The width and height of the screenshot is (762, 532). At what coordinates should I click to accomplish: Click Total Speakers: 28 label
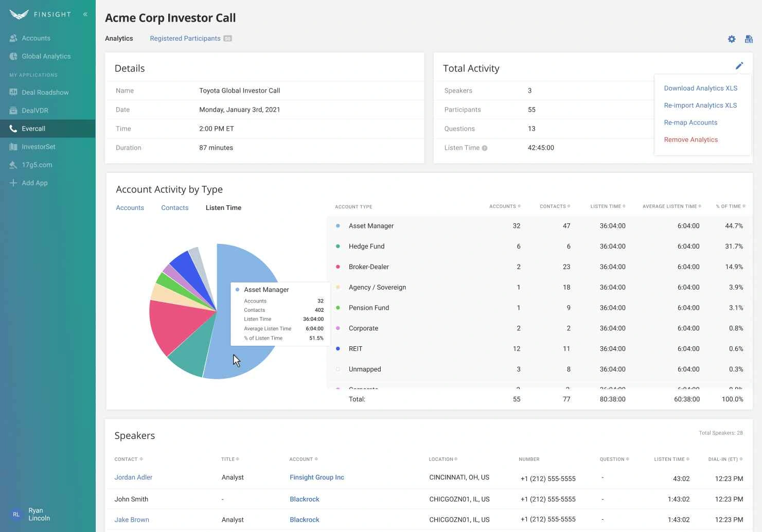pos(720,433)
